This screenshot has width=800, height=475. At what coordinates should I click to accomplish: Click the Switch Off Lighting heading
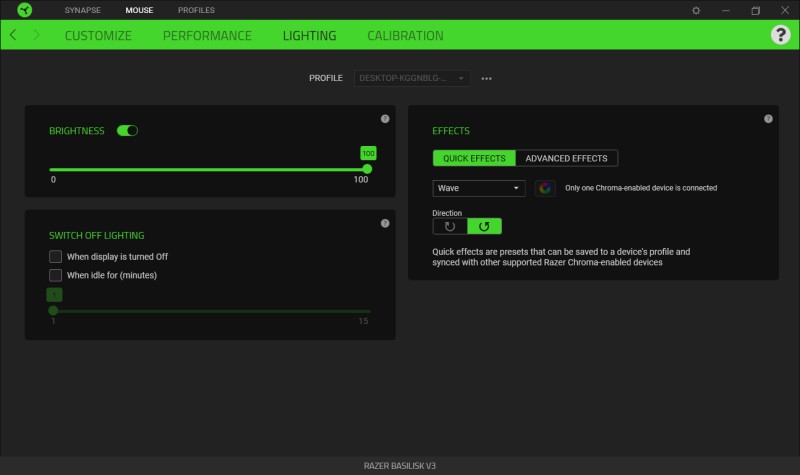tap(96, 235)
